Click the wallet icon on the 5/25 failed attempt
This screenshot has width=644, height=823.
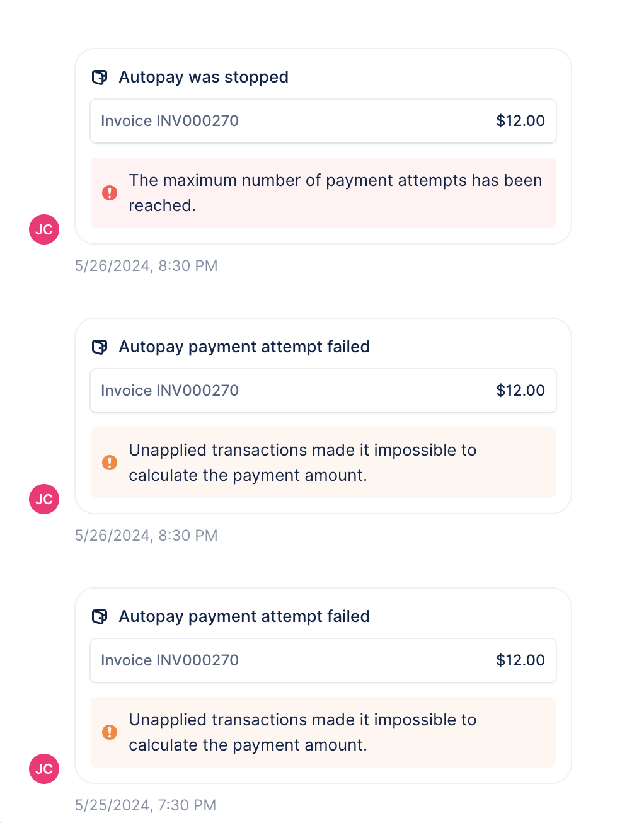[100, 617]
